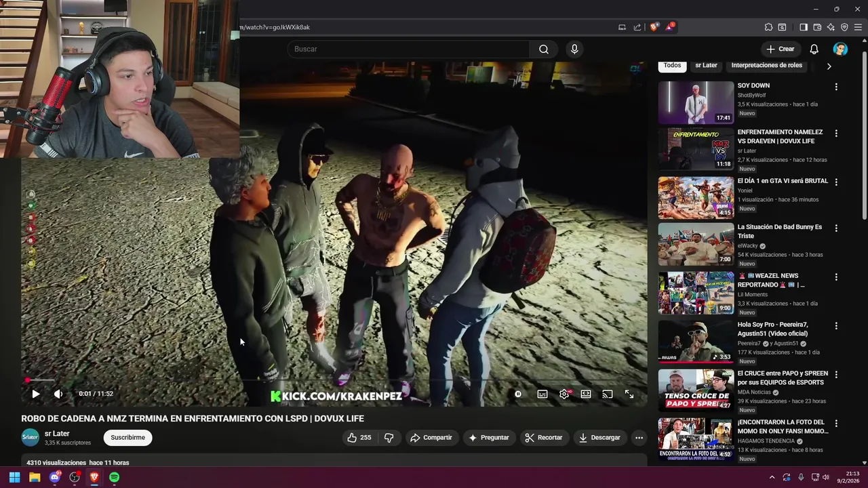Open Brave VPN shield icon
This screenshot has width=868, height=488.
[844, 27]
